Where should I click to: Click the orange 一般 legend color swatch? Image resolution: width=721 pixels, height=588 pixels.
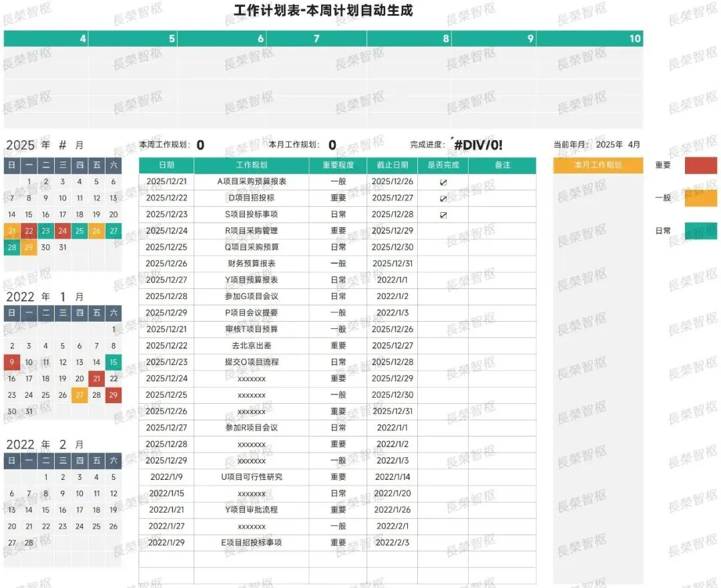pyautogui.click(x=701, y=198)
